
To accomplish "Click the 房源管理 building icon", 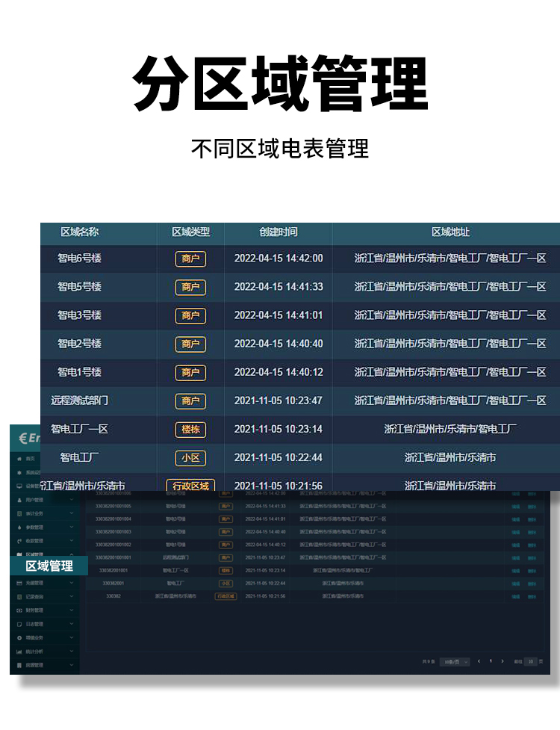I will click(x=19, y=664).
